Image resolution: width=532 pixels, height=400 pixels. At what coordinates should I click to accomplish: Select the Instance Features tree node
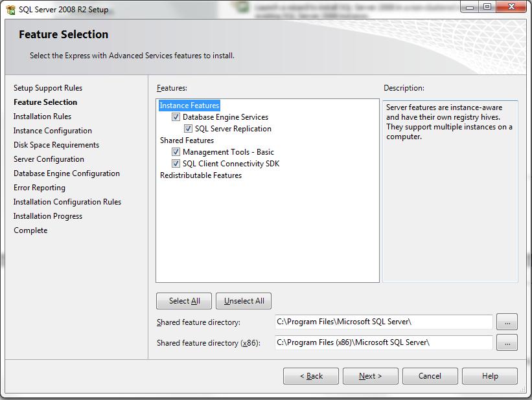pos(189,106)
